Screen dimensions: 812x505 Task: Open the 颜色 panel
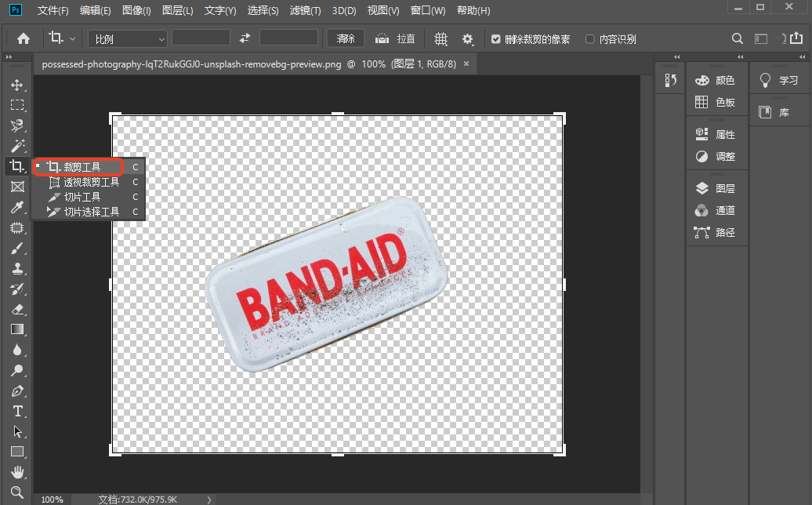716,80
